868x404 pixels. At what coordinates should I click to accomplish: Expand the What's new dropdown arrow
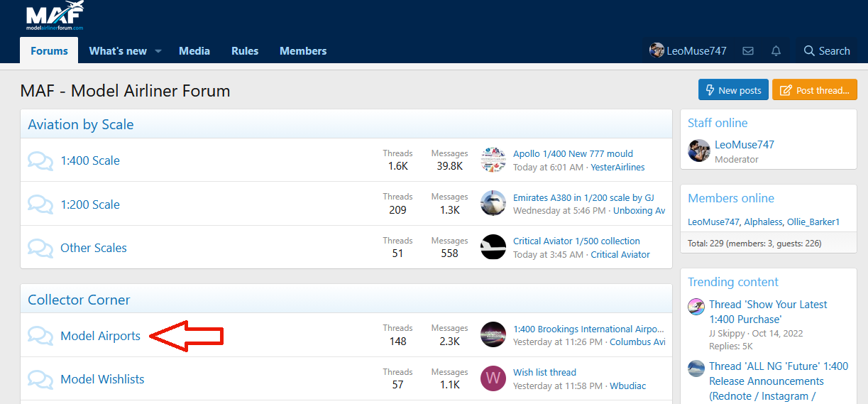pos(158,51)
